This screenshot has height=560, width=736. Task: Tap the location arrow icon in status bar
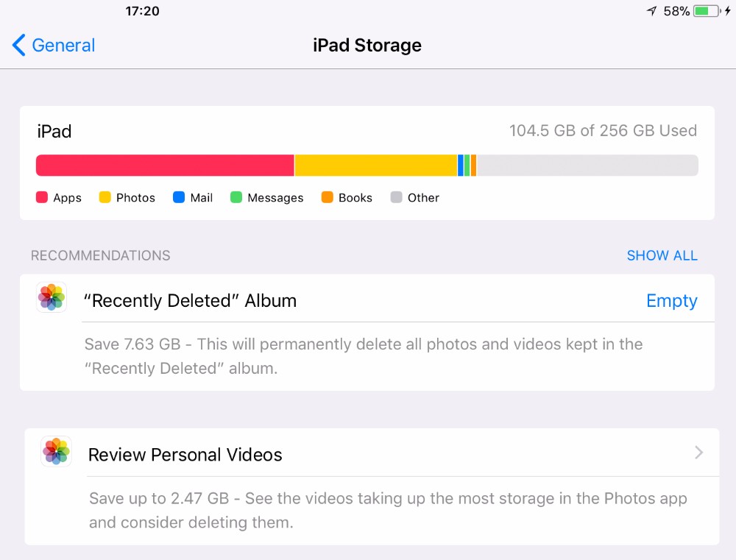coord(651,11)
